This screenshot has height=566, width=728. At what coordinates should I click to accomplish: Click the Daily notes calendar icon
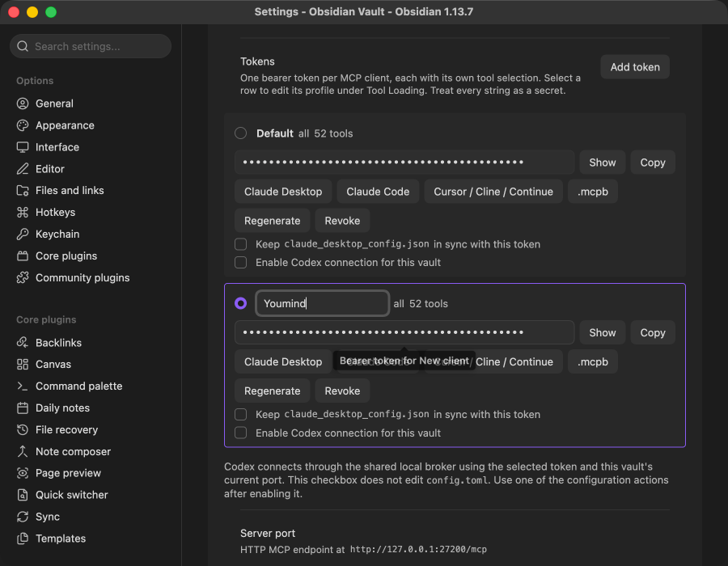[23, 408]
